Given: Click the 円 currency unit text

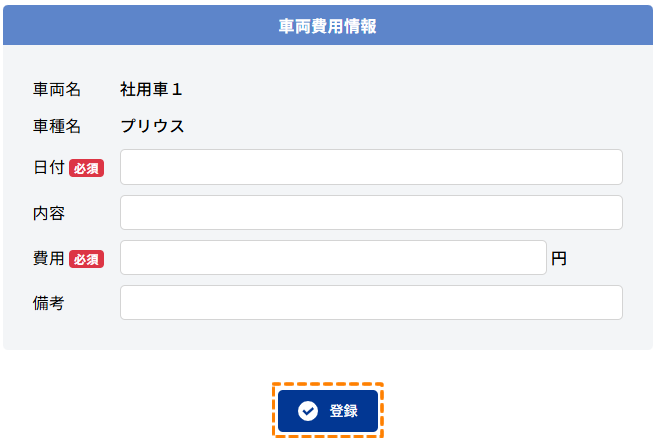Looking at the screenshot, I should pos(559,258).
